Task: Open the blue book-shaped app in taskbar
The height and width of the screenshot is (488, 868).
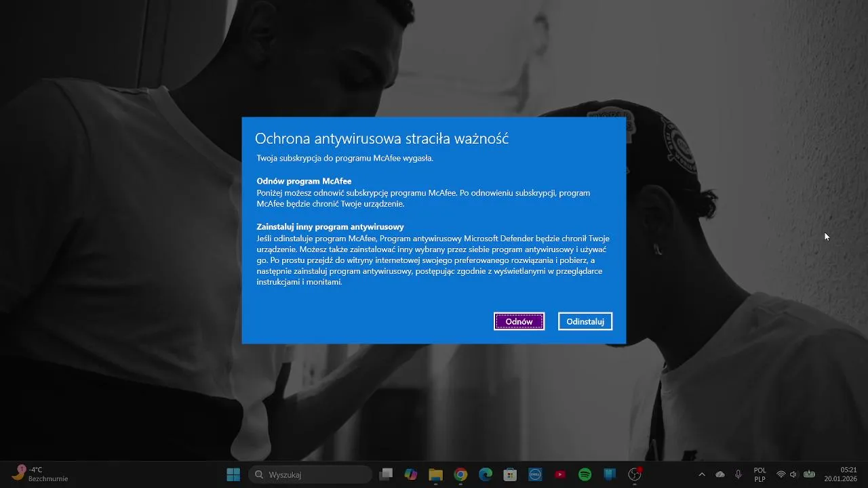Action: click(610, 474)
